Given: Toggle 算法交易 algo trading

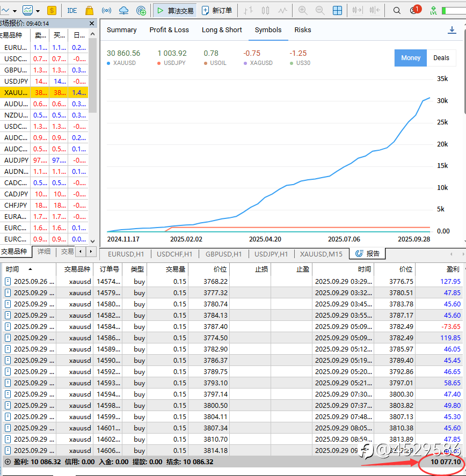Looking at the screenshot, I should click(x=175, y=11).
